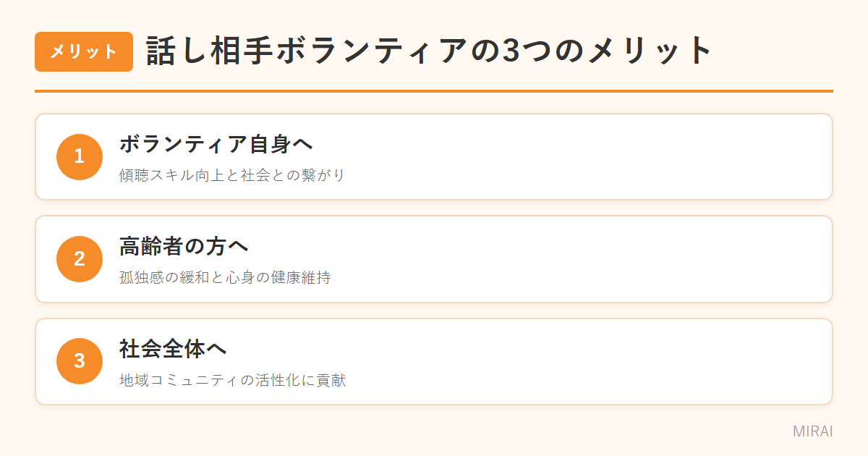
Task: Click the main title 話し相手ボランティアの3つのメリット
Action: [x=430, y=51]
